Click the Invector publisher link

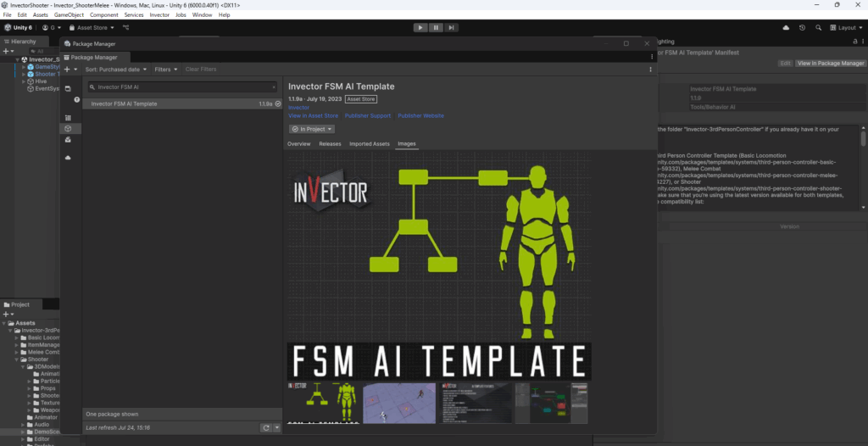[x=299, y=108]
